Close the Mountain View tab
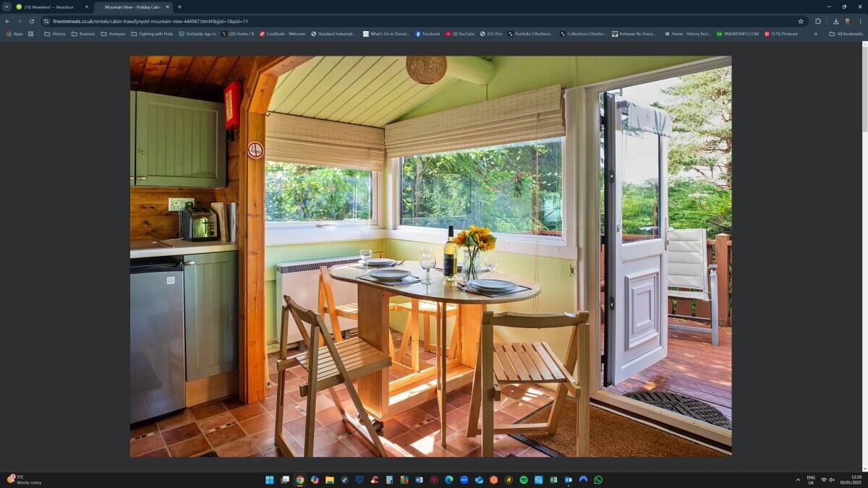This screenshot has width=868, height=488. (x=167, y=7)
